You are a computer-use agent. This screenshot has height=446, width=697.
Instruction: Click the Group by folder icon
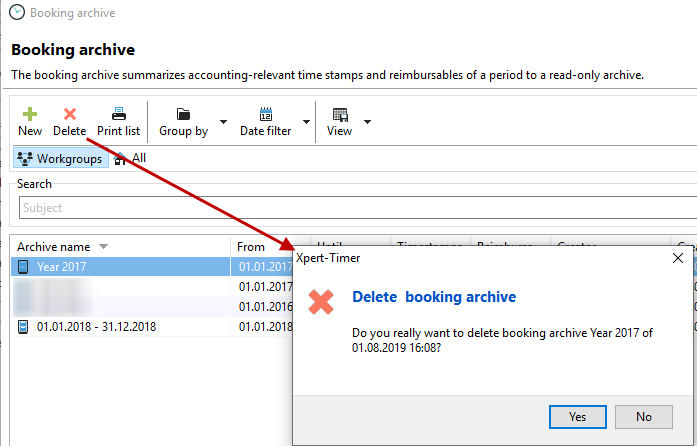(x=183, y=114)
